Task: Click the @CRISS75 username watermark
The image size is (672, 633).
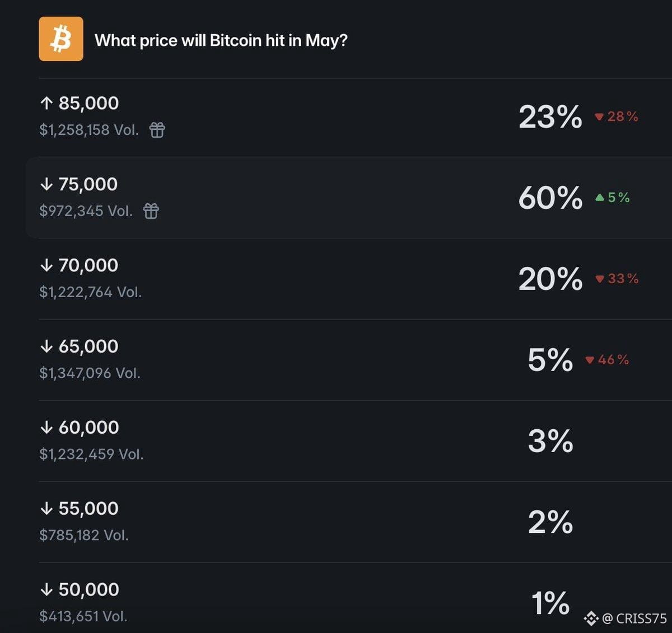Action: tap(634, 618)
